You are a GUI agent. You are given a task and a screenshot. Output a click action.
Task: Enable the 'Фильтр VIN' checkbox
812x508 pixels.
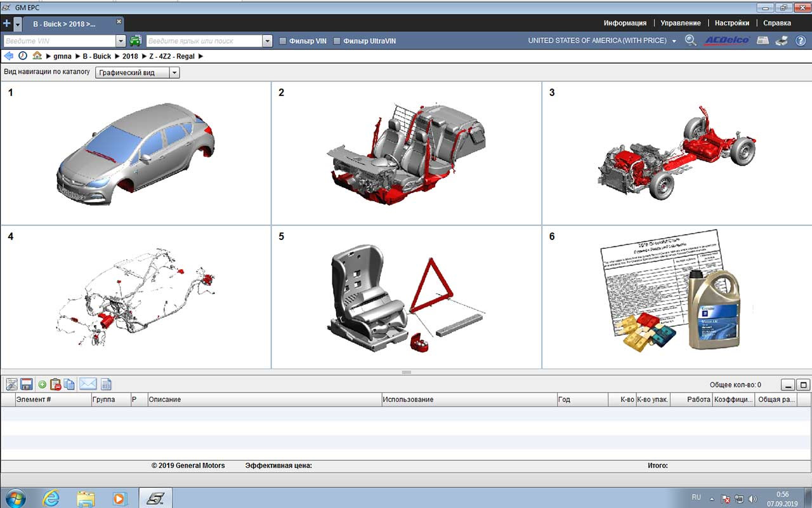tap(284, 41)
